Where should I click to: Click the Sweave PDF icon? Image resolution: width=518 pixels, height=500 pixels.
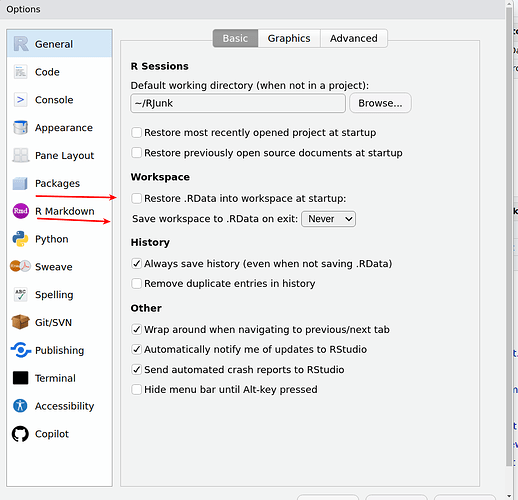coord(20,266)
